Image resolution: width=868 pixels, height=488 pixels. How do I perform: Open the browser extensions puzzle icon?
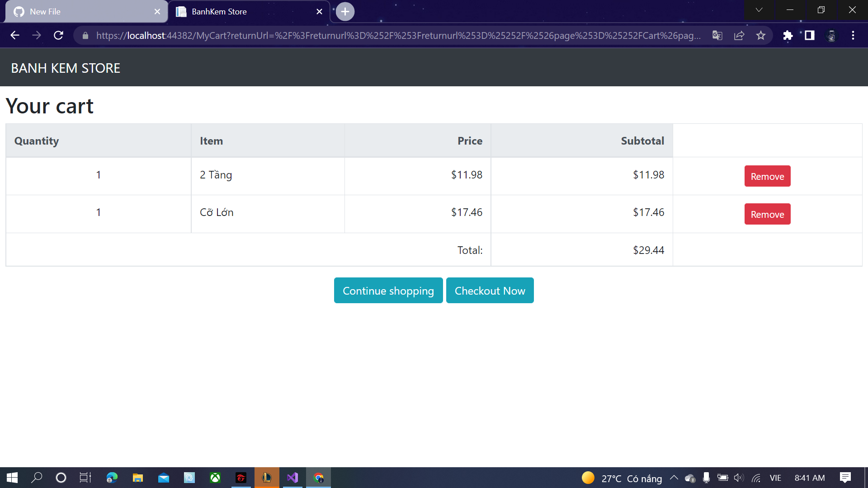[788, 35]
